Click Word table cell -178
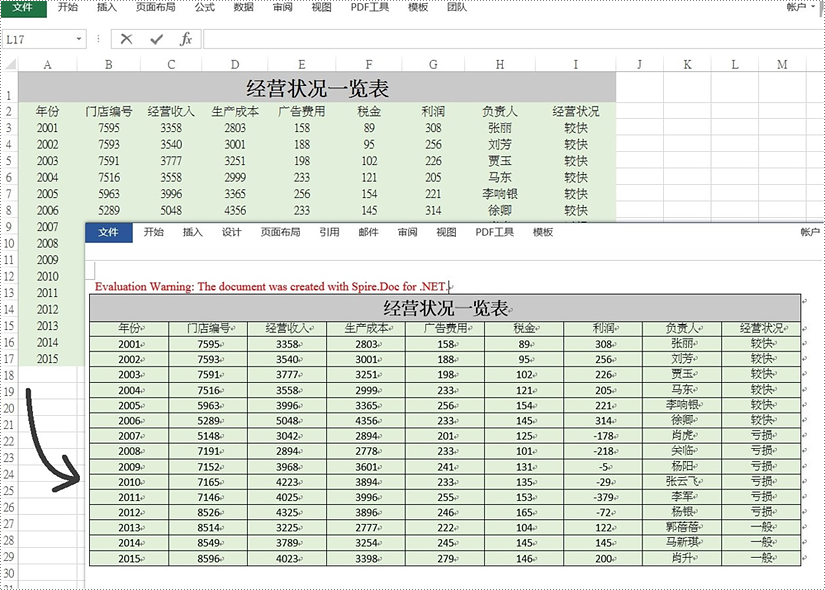Screen dimensions: 825x590 coord(603,436)
